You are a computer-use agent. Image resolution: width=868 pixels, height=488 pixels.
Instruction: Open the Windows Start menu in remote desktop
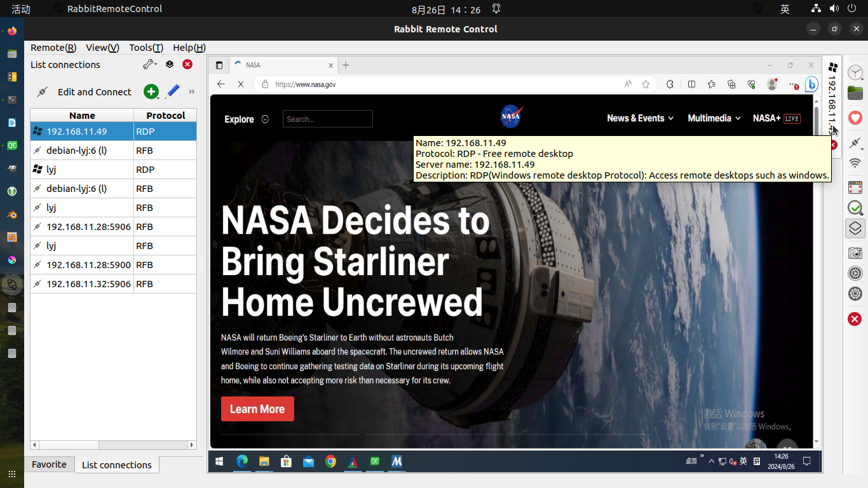click(219, 461)
